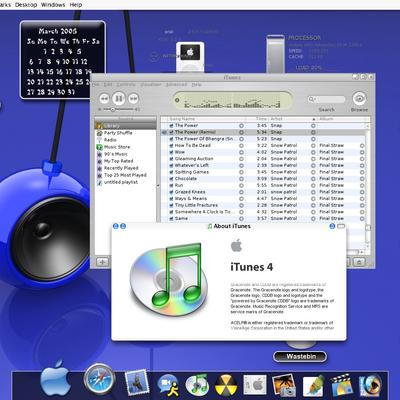Screen dimensions: 400x400
Task: Open the QuickTime-style icon in dock
Action: point(370,386)
